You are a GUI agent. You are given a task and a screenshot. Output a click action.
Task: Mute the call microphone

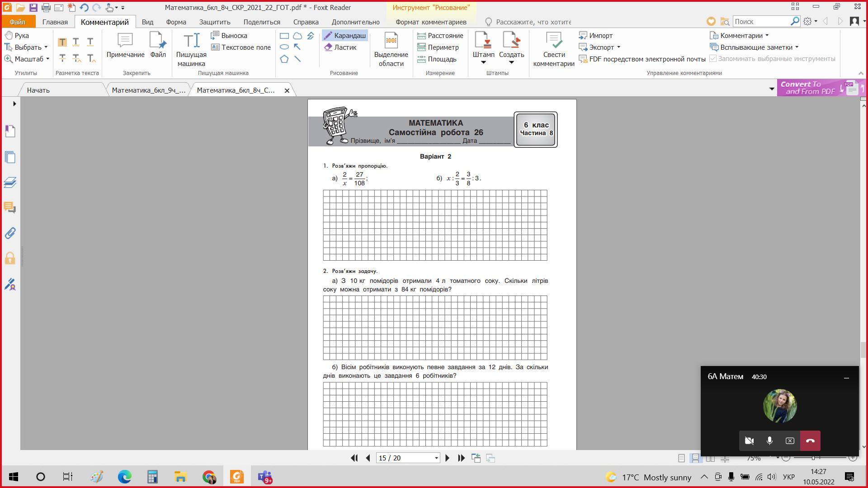coord(769,441)
